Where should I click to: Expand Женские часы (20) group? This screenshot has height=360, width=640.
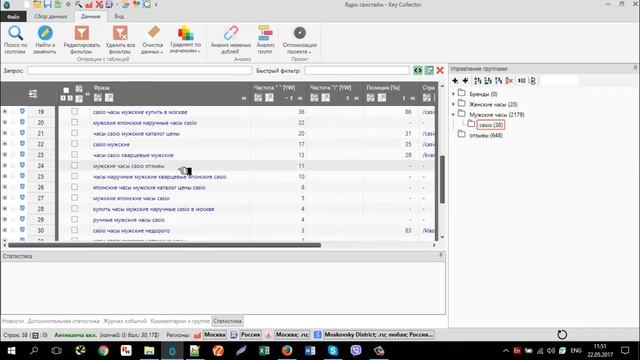click(x=453, y=104)
